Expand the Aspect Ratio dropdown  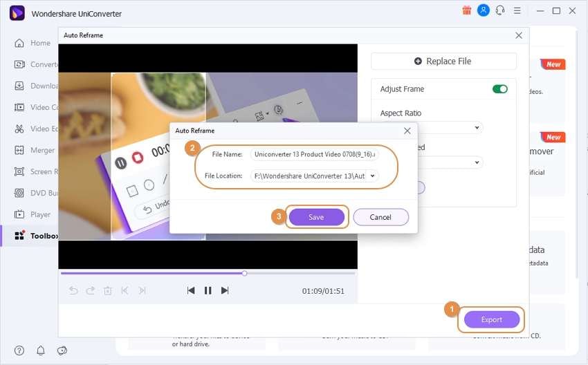tap(477, 128)
